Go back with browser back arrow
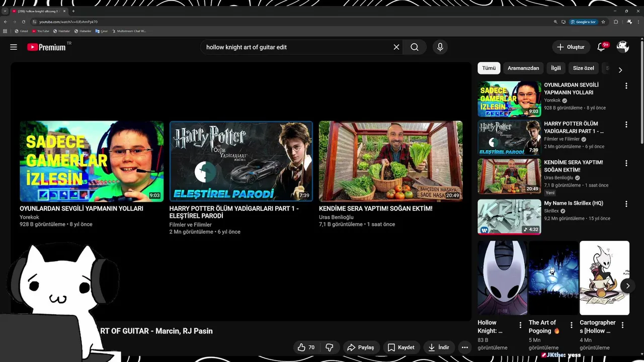The height and width of the screenshot is (362, 644). 6,22
